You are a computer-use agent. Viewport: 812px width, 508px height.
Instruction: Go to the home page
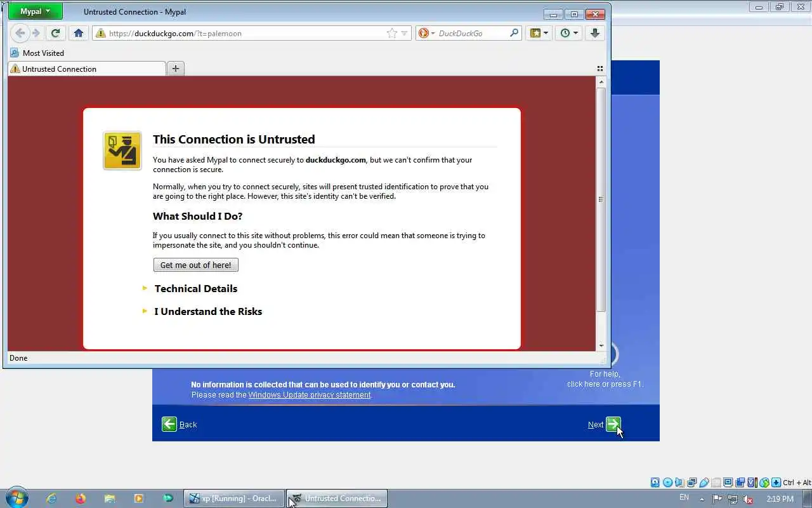[79, 33]
